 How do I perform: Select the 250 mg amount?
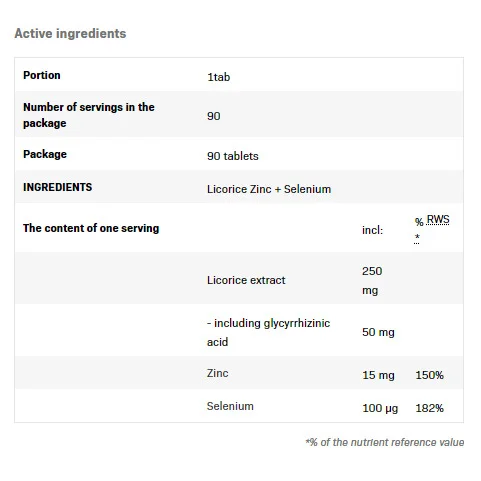(372, 280)
